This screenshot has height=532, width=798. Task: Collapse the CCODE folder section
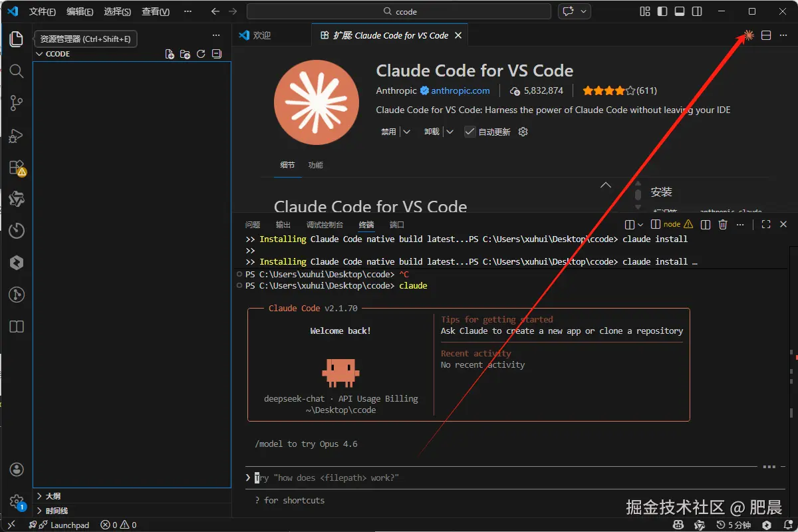[x=39, y=54]
